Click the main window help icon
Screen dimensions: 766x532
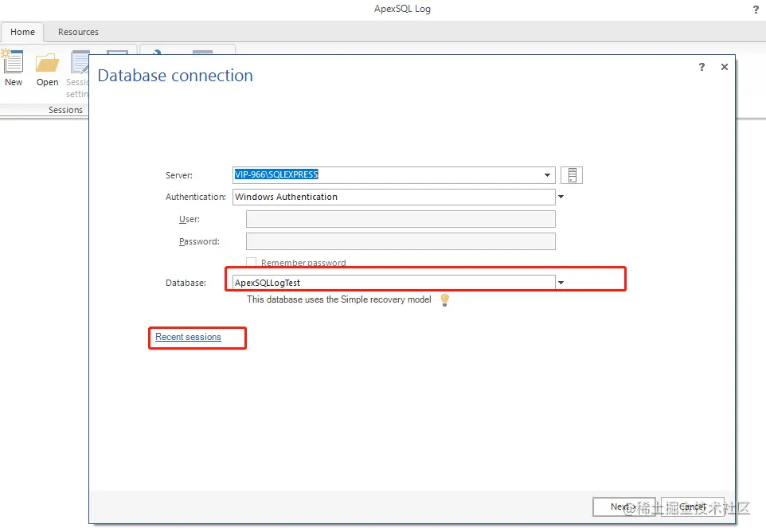coord(756,10)
